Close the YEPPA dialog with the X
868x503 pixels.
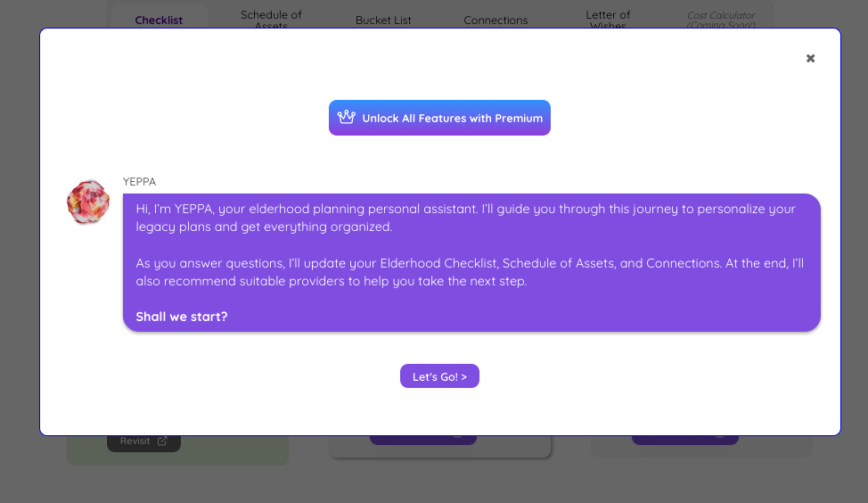(810, 59)
